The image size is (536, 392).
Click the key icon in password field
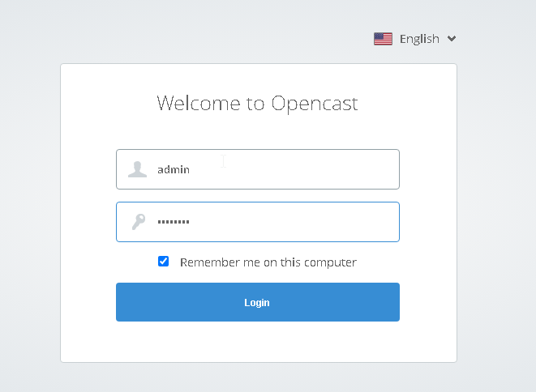[139, 222]
